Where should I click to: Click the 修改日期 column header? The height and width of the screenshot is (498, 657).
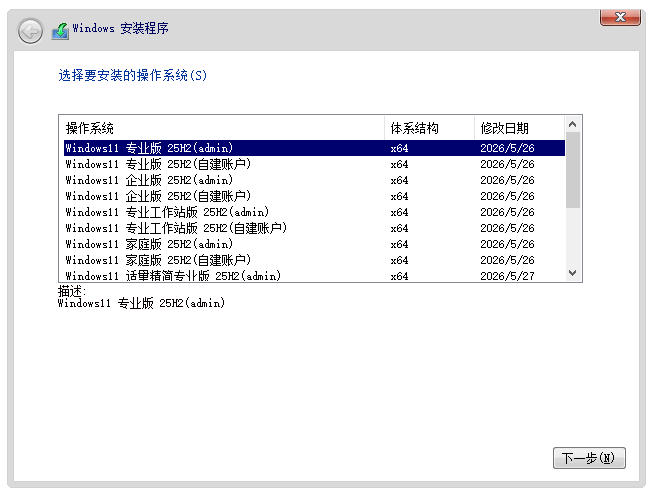(520, 128)
